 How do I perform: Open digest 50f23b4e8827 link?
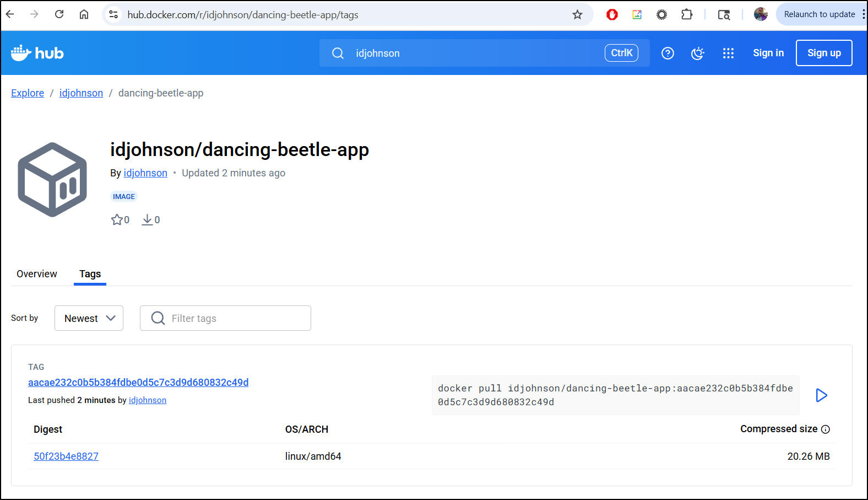coord(66,456)
